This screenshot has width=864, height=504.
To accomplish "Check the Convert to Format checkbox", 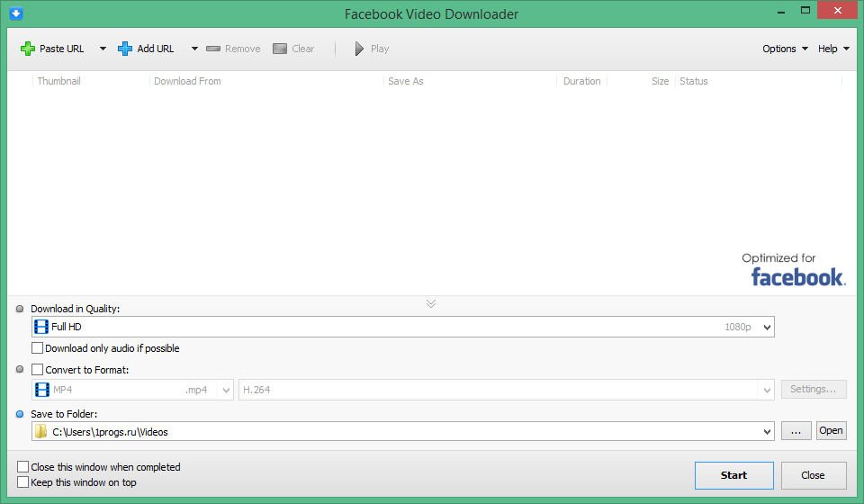I will tap(38, 370).
